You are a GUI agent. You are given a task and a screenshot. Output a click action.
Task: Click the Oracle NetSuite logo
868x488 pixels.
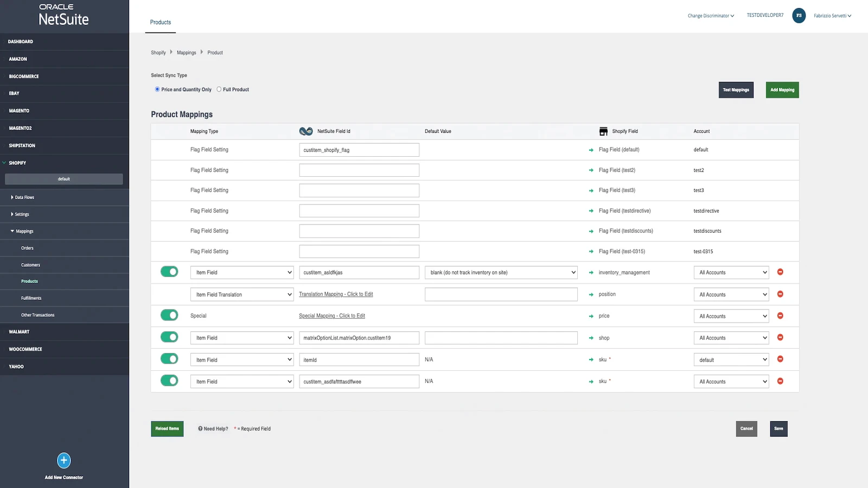63,15
